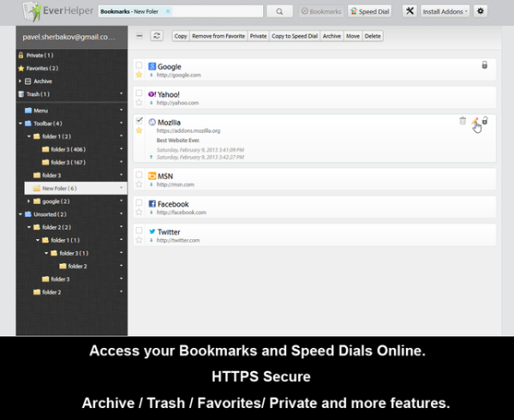The image size is (514, 420).
Task: Click the Archive toolbar button
Action: (x=332, y=36)
